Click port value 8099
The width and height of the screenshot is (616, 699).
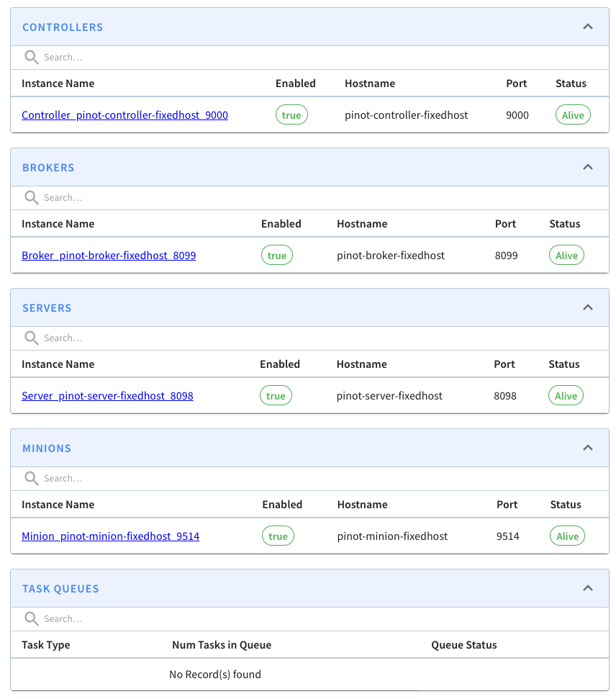507,256
